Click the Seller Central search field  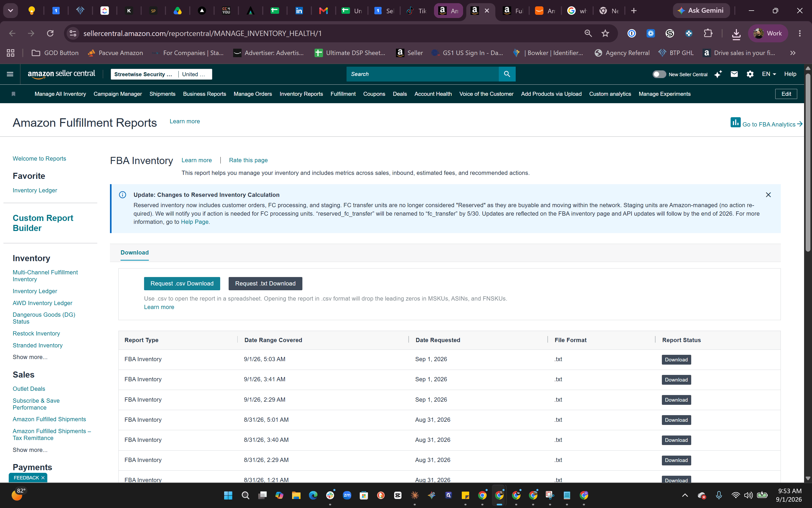pos(422,74)
